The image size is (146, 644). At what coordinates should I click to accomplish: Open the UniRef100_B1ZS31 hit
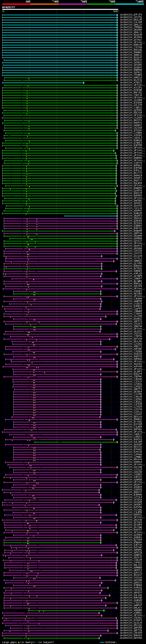pyautogui.click(x=131, y=80)
